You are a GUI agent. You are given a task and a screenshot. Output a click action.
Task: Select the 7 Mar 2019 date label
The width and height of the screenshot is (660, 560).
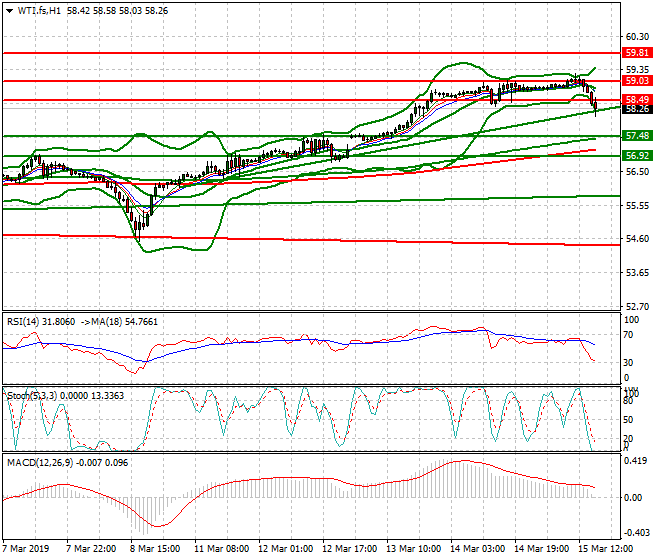point(26,549)
